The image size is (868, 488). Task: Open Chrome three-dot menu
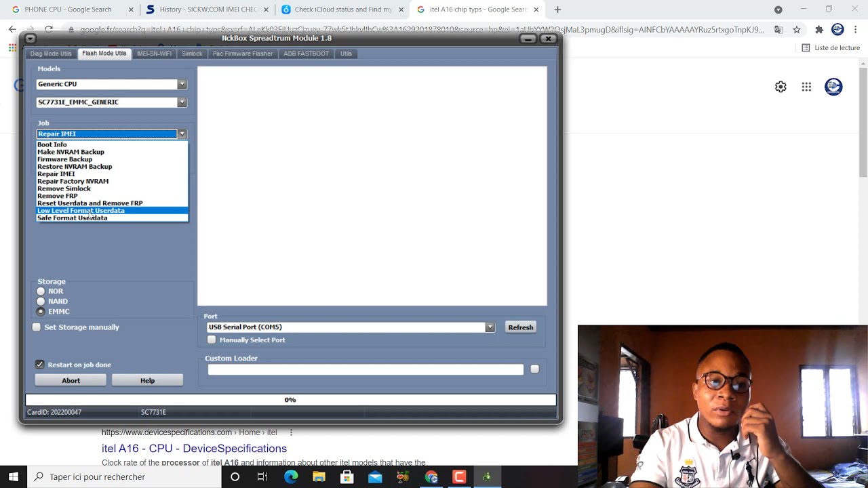pyautogui.click(x=856, y=30)
